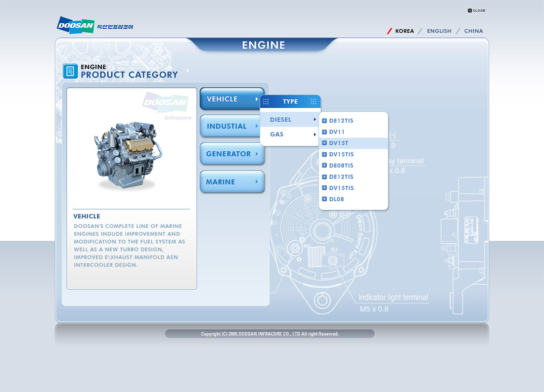Click the grip dots left of TYPE
544x392 pixels.
click(x=266, y=102)
